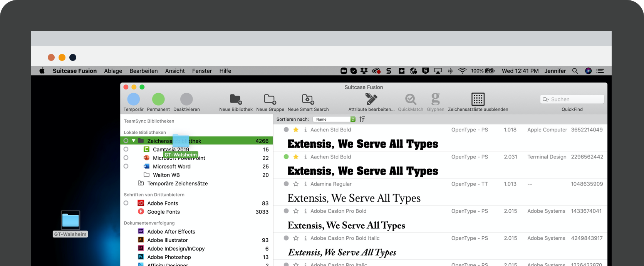Click version 2.031 of Aachen Std Bold
This screenshot has width=644, height=266.
click(510, 157)
